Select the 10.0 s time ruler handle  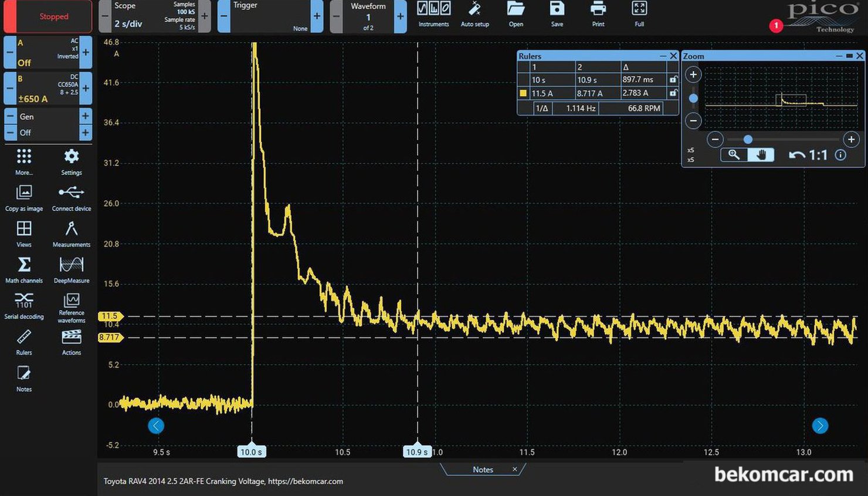pyautogui.click(x=252, y=451)
